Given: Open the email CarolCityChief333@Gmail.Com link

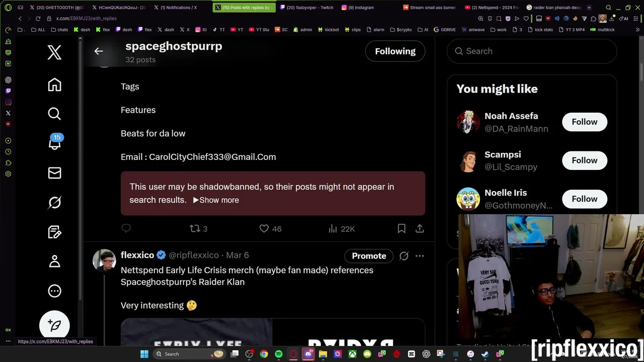Looking at the screenshot, I should point(212,157).
